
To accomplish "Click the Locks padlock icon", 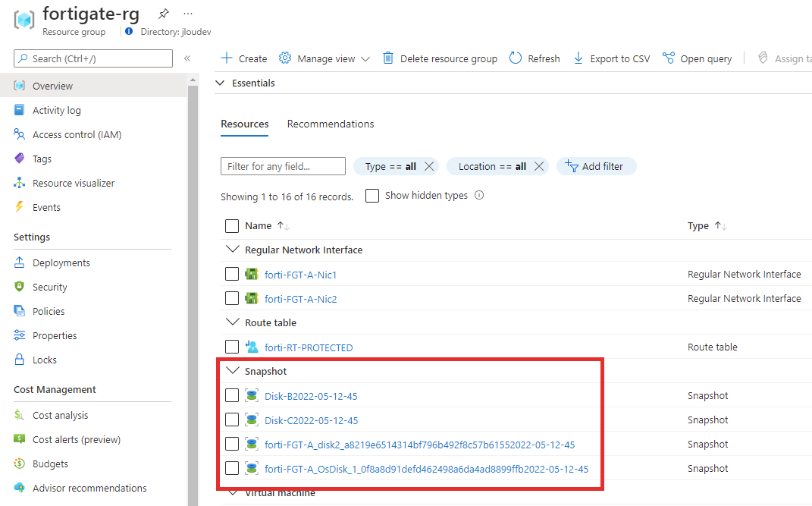I will 20,360.
